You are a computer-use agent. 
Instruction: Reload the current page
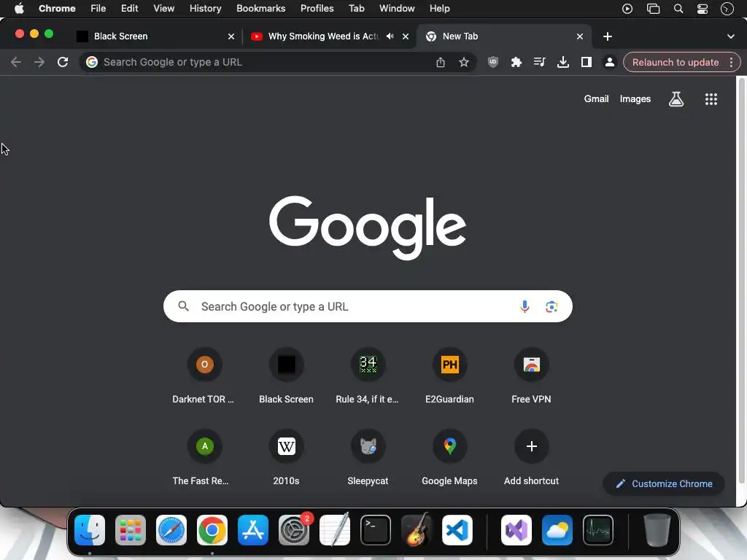click(63, 62)
